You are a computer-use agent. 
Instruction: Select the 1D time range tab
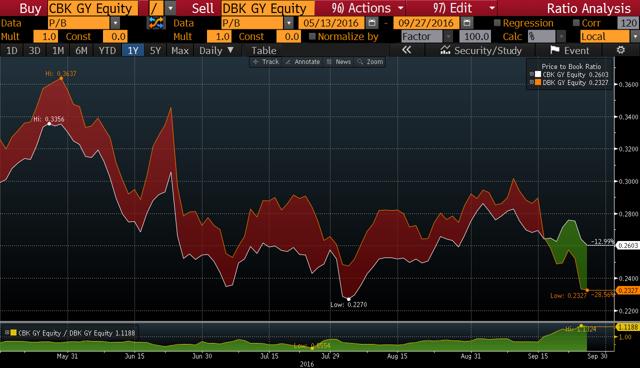point(11,51)
